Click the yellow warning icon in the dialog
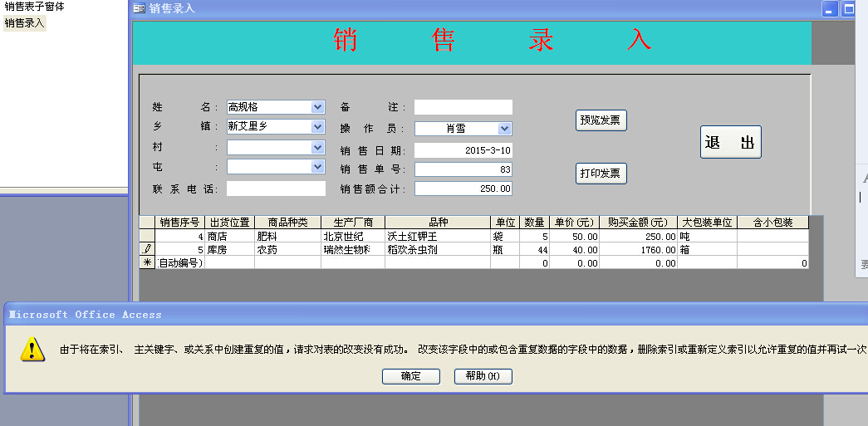The image size is (868, 426). (32, 349)
